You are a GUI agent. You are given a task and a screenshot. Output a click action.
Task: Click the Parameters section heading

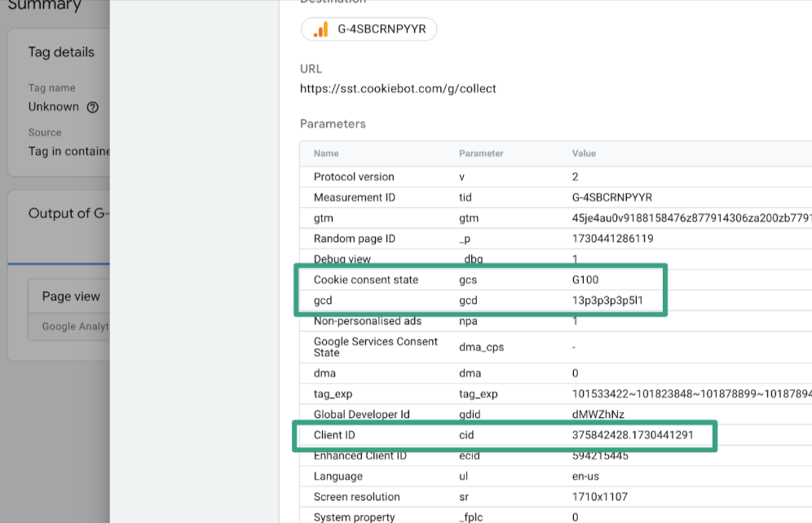[x=333, y=124]
